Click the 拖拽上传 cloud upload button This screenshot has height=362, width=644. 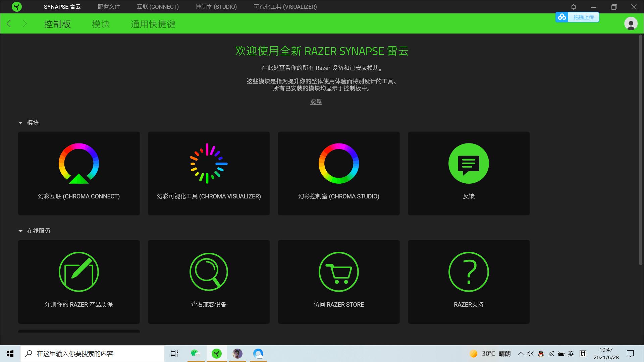click(577, 17)
